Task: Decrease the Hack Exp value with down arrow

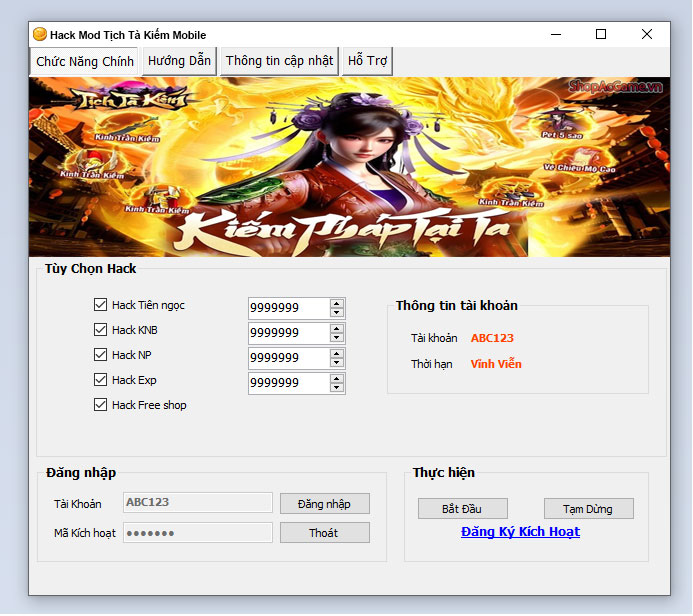Action: pos(337,388)
